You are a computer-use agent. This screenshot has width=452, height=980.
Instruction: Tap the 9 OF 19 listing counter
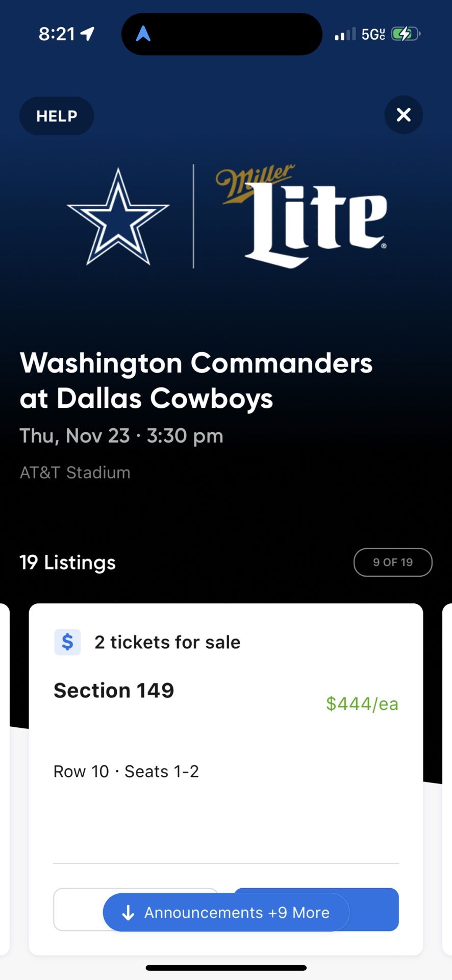click(392, 562)
